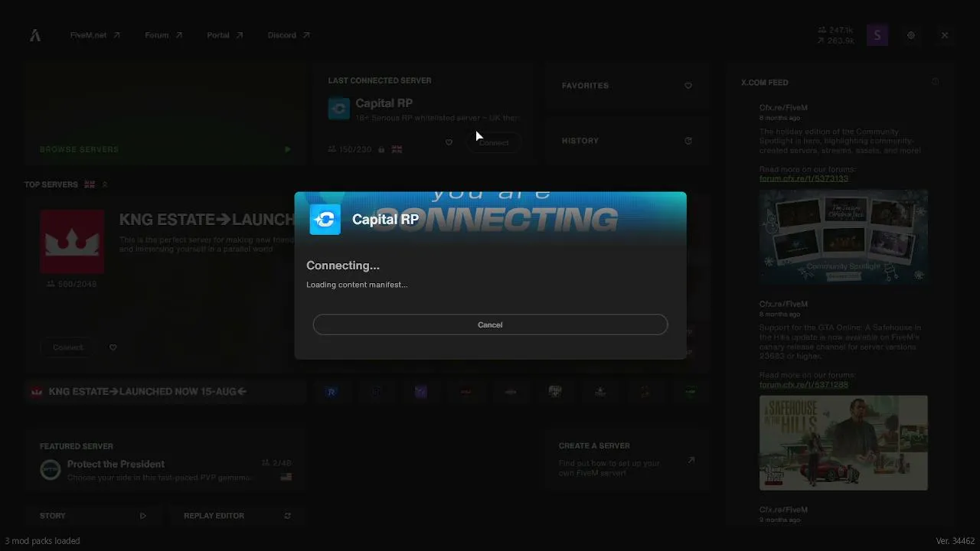Click the Create a Server external arrow icon
Screen dimensions: 980x551
tap(691, 460)
